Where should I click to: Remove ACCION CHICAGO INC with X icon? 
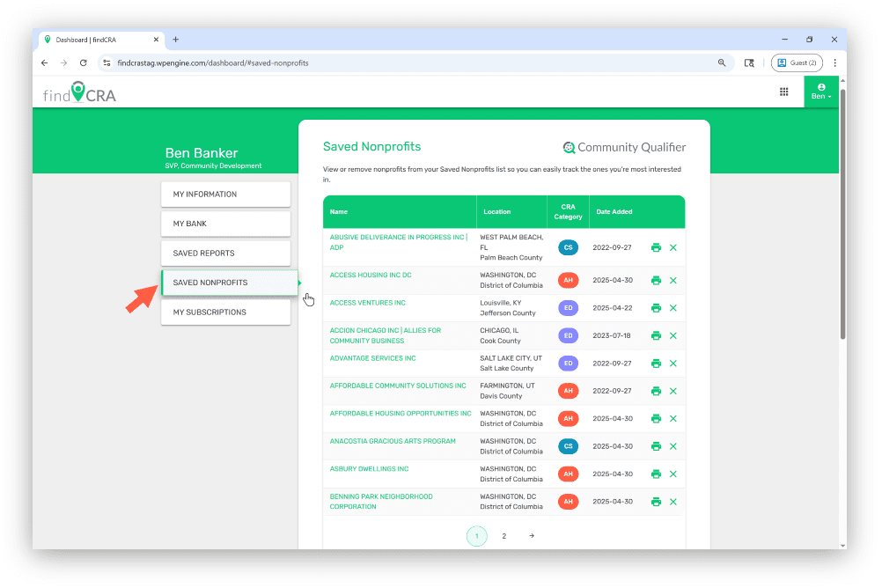(x=673, y=335)
